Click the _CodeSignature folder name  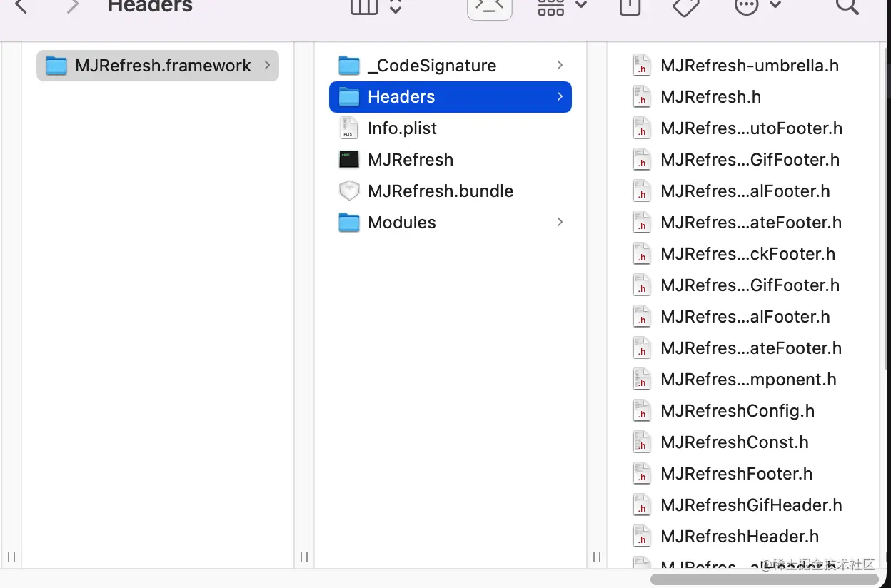click(432, 66)
